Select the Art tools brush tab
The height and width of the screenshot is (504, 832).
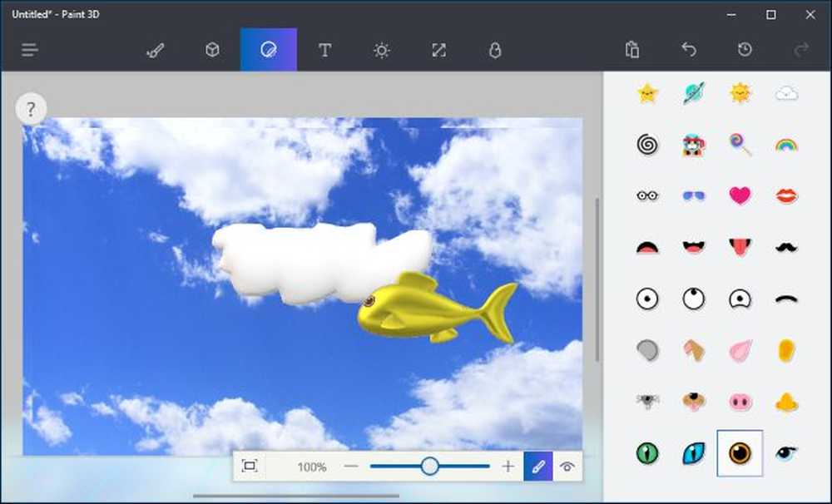(x=155, y=50)
